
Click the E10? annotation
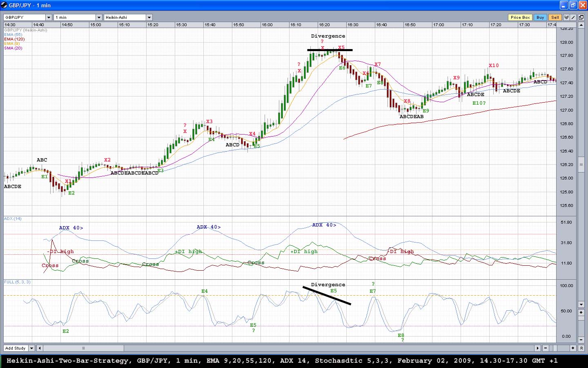(x=479, y=103)
